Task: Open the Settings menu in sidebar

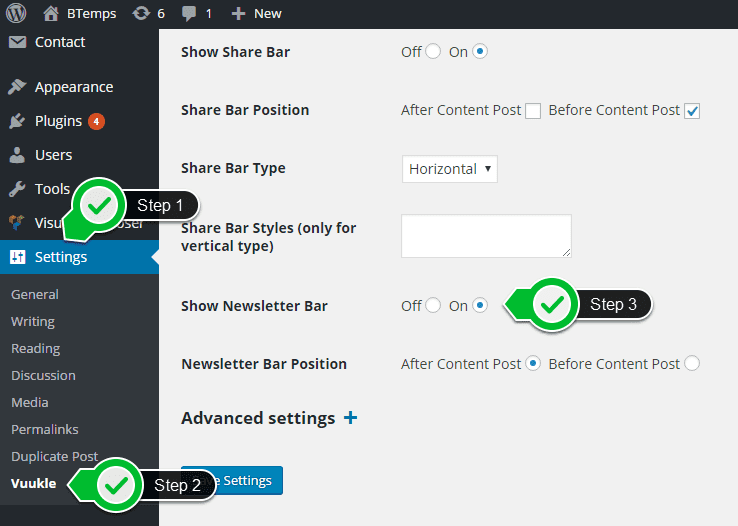Action: [60, 257]
